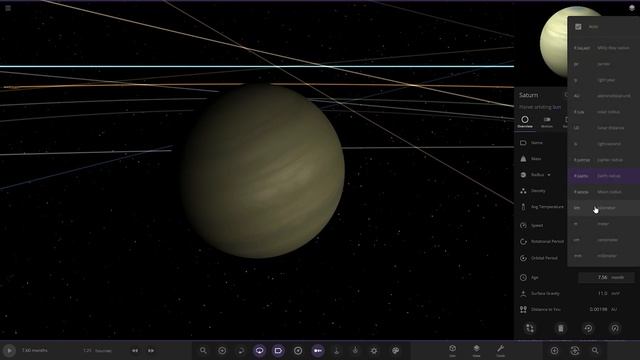Click the Mass property weight icon
This screenshot has height=360, width=640.
pyautogui.click(x=523, y=159)
